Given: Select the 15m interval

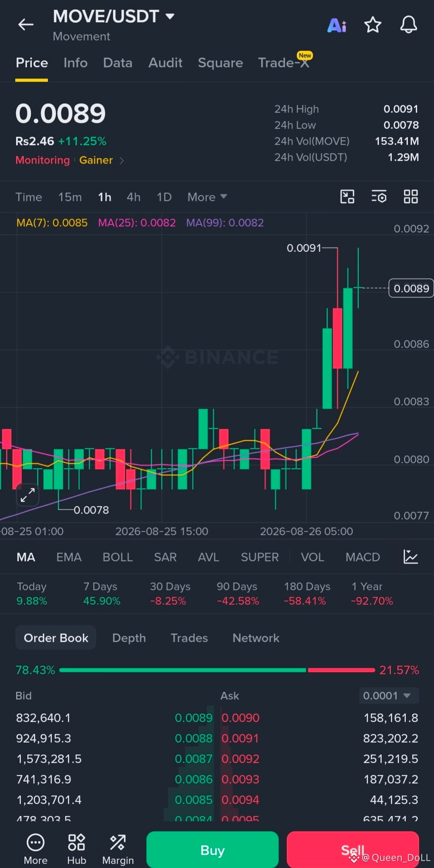Looking at the screenshot, I should (x=70, y=197).
